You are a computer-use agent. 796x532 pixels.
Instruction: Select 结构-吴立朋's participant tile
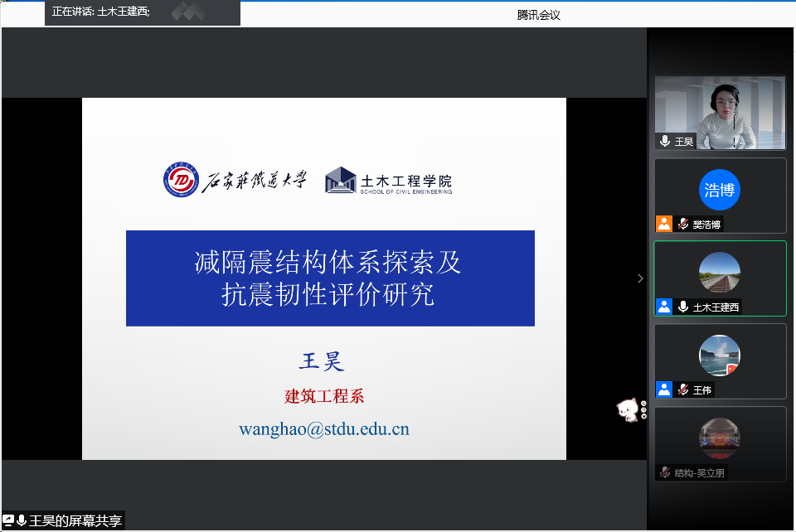click(719, 443)
